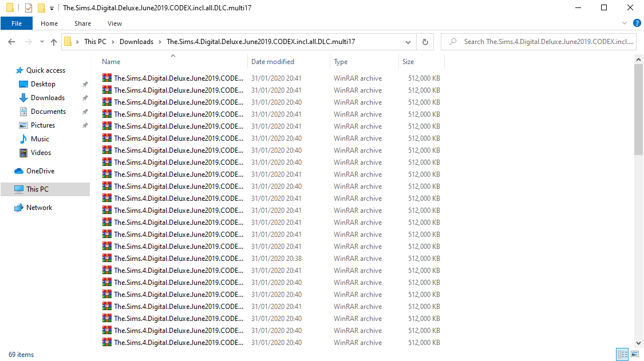
Task: Click the vertical scrollbar thumb
Action: pyautogui.click(x=638, y=110)
